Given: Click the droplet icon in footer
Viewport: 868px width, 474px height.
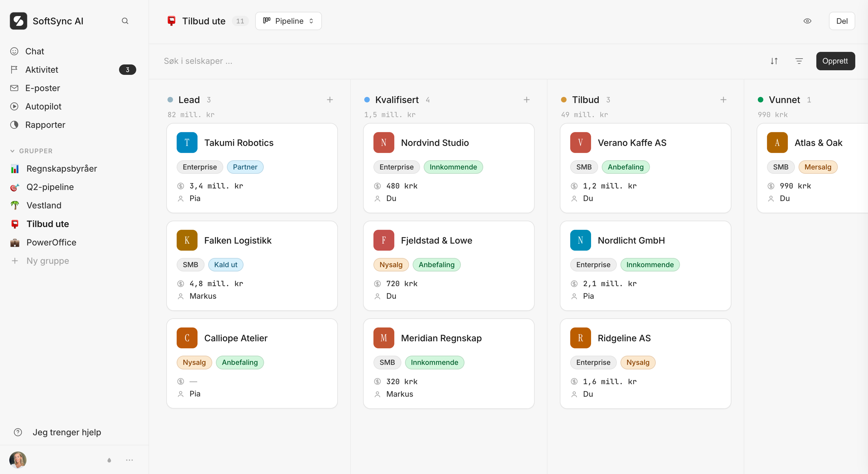Looking at the screenshot, I should (x=109, y=460).
